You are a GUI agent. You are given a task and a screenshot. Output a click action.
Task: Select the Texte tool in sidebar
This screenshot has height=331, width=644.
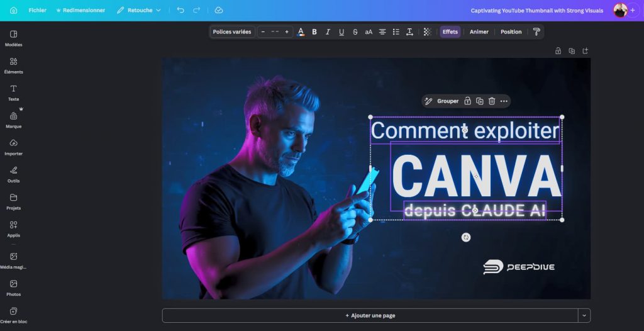13,91
